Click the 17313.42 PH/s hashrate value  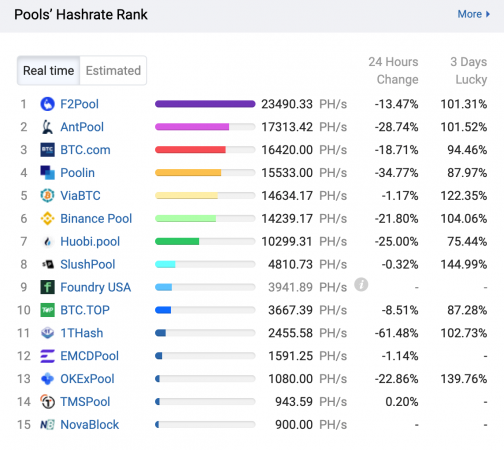click(x=304, y=127)
